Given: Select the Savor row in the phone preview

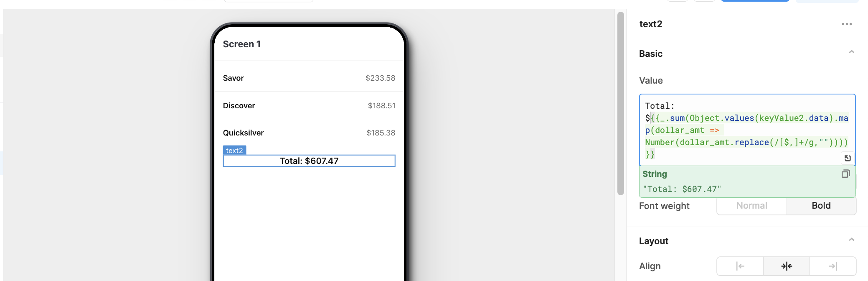Looking at the screenshot, I should coord(309,78).
